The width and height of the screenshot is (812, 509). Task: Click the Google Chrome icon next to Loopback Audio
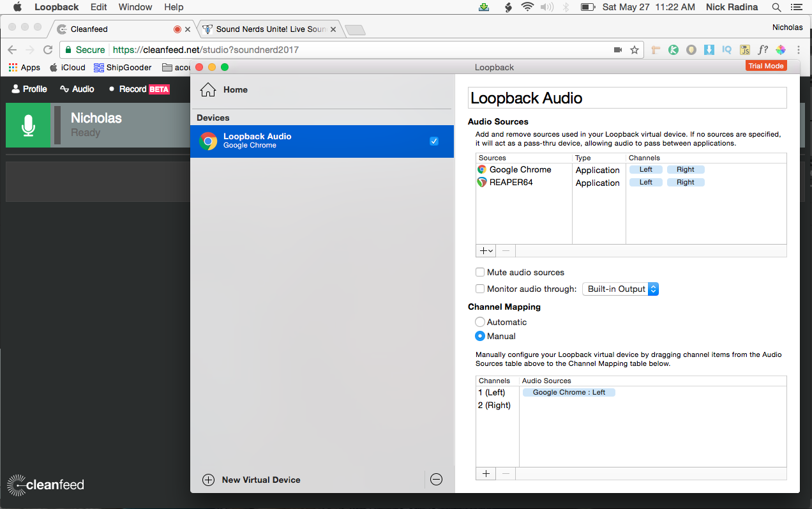pos(207,141)
